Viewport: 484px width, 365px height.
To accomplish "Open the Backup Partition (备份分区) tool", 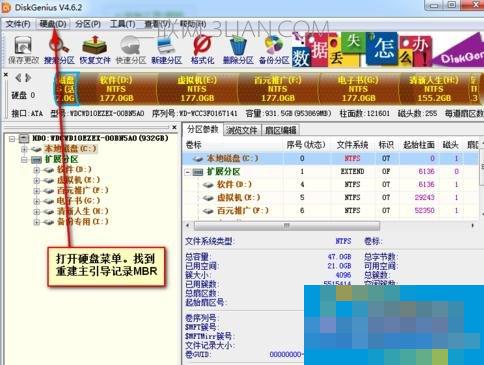I will click(x=274, y=50).
